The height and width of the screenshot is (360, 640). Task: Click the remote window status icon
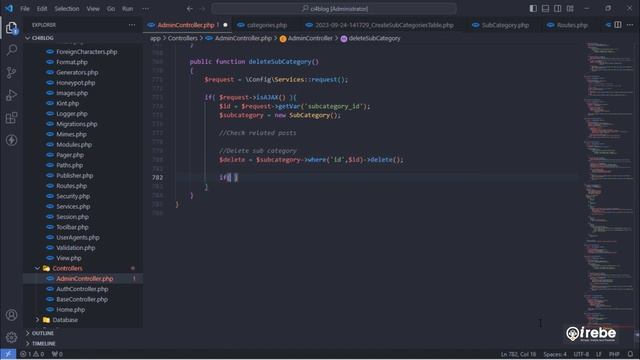tap(8, 354)
